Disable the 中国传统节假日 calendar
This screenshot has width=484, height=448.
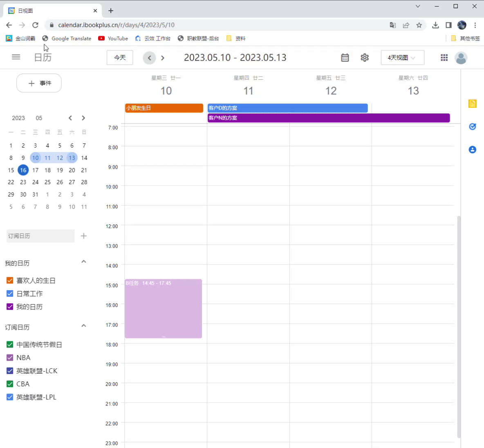9,344
